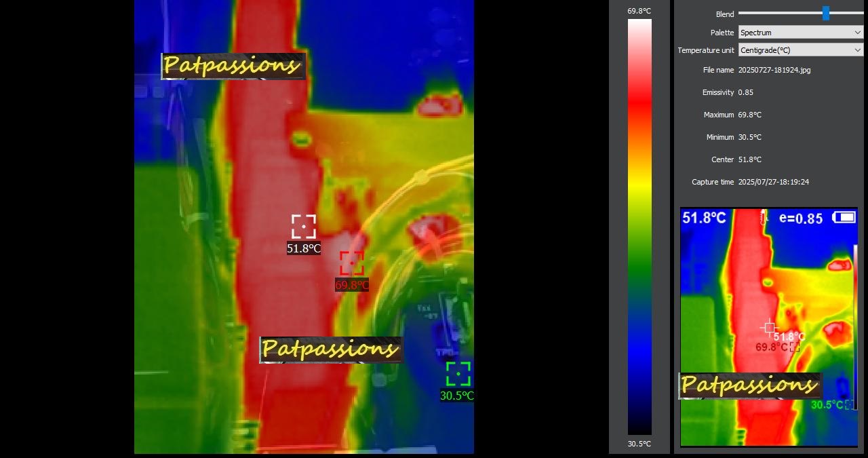Click the Palette dropdown arrow
Screen dimensions: 868x458
click(x=858, y=33)
